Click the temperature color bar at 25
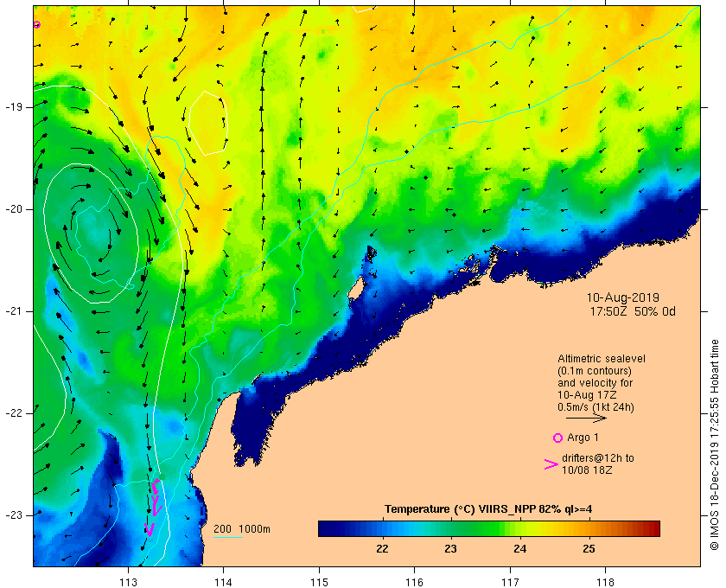This screenshot has height=588, width=726. point(589,528)
